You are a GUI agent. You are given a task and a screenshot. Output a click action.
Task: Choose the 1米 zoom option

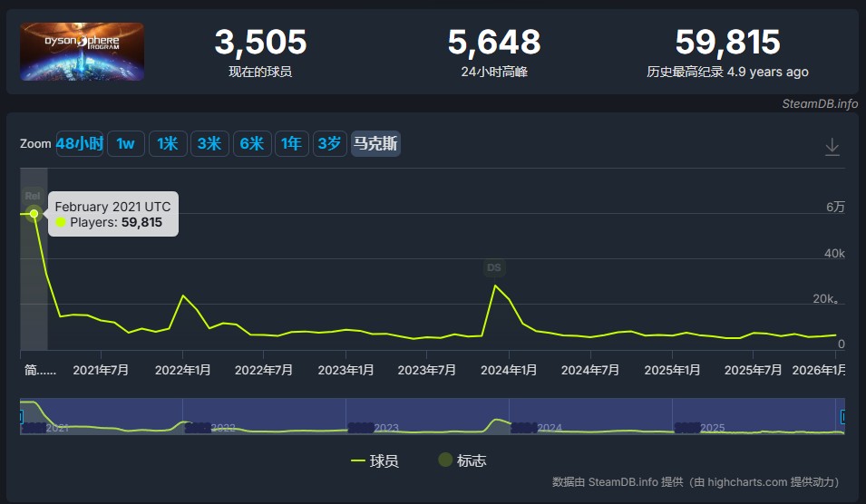click(167, 143)
